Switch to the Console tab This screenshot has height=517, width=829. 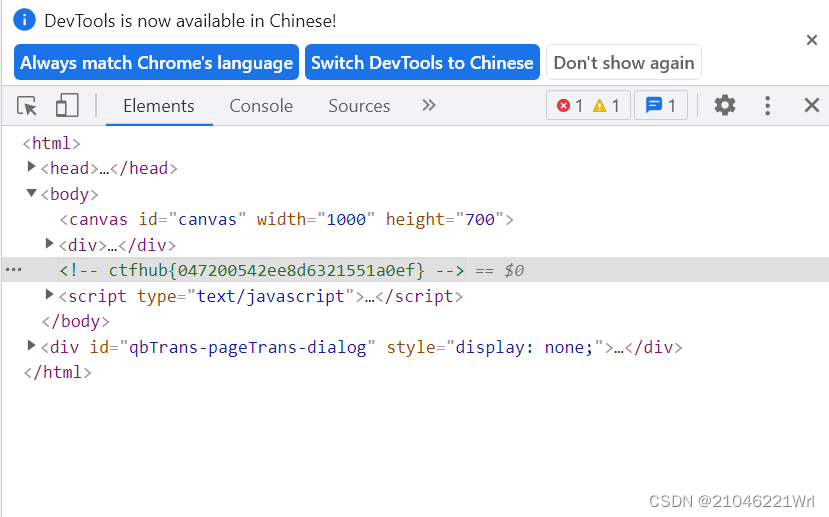[261, 106]
